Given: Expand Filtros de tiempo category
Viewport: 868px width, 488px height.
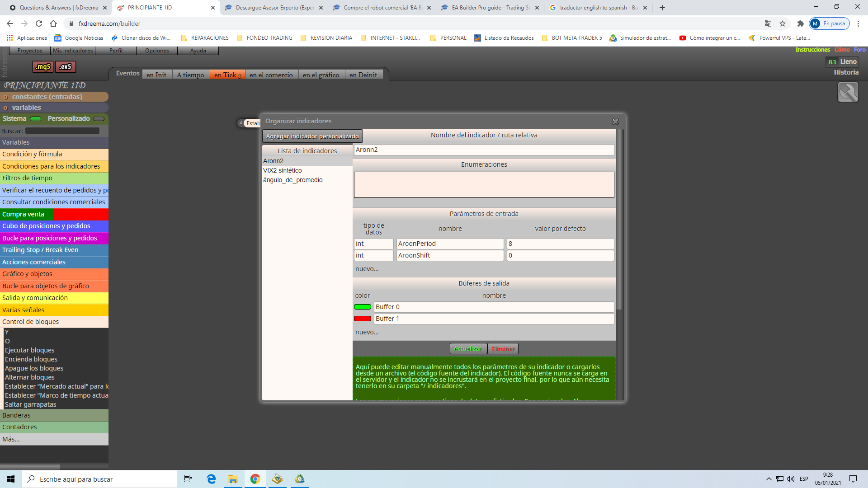Looking at the screenshot, I should 54,178.
